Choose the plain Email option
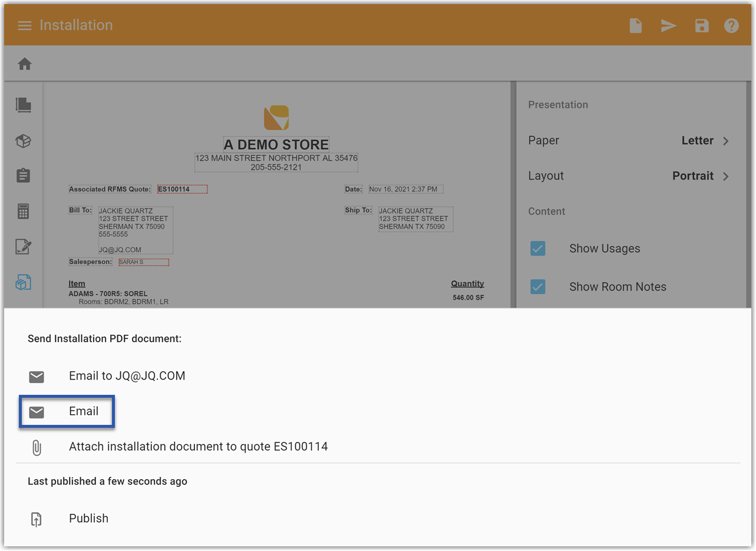Image resolution: width=756 pixels, height=551 pixels. click(x=84, y=411)
